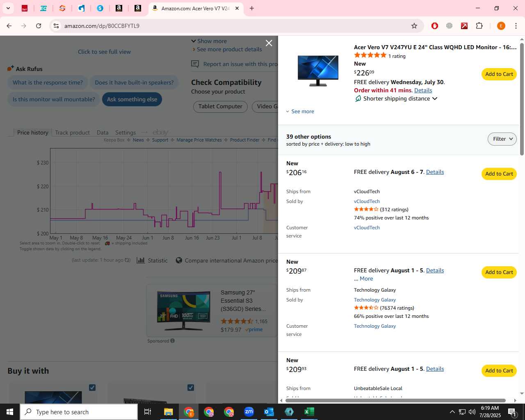Switch to Track product tab
Image resolution: width=525 pixels, height=420 pixels.
pos(72,132)
